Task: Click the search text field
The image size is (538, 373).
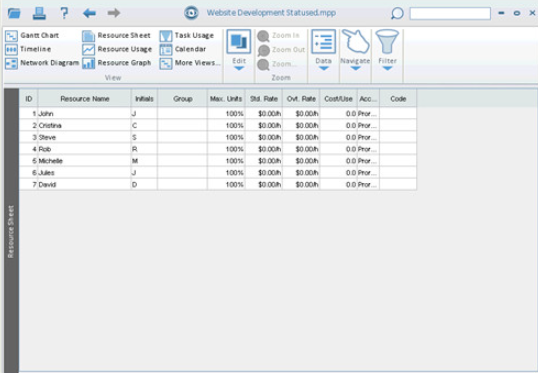Action: [x=450, y=14]
